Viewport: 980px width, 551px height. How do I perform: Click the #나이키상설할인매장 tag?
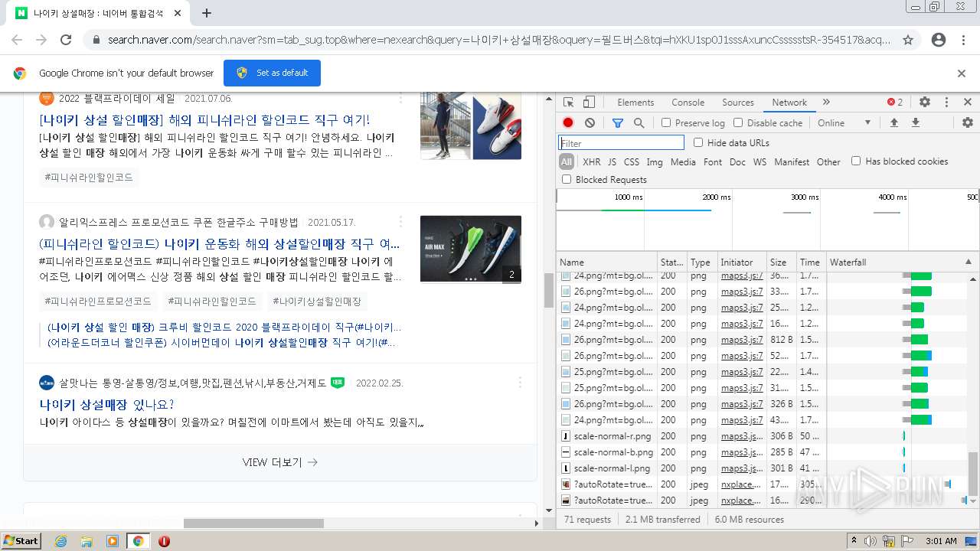click(317, 302)
